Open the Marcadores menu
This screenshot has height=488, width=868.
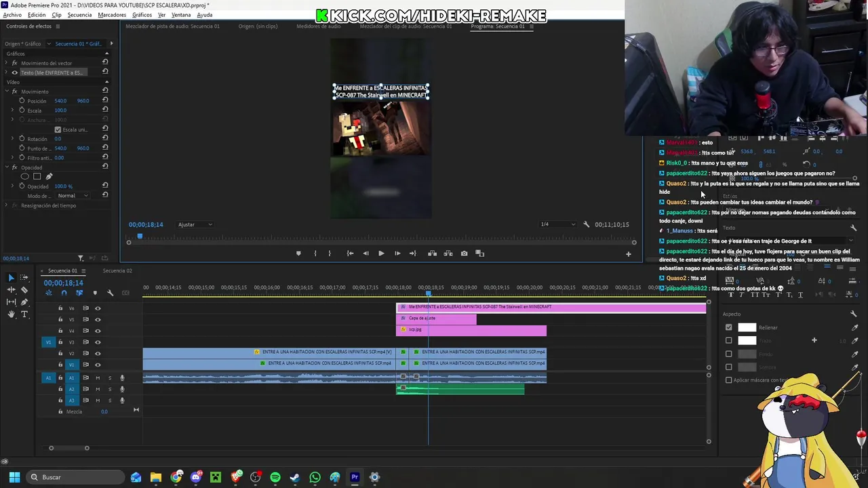[x=112, y=15]
